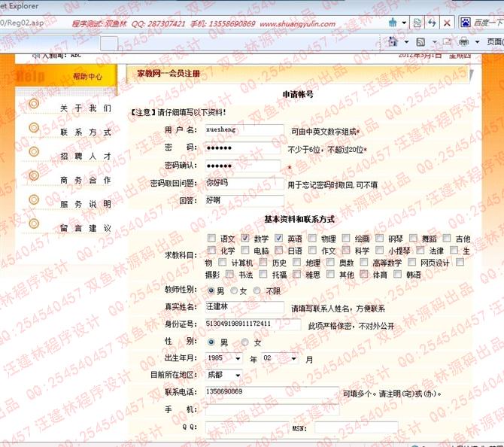504x447 pixels.
Task: Select 不限 for 教师性别
Action: [x=257, y=290]
